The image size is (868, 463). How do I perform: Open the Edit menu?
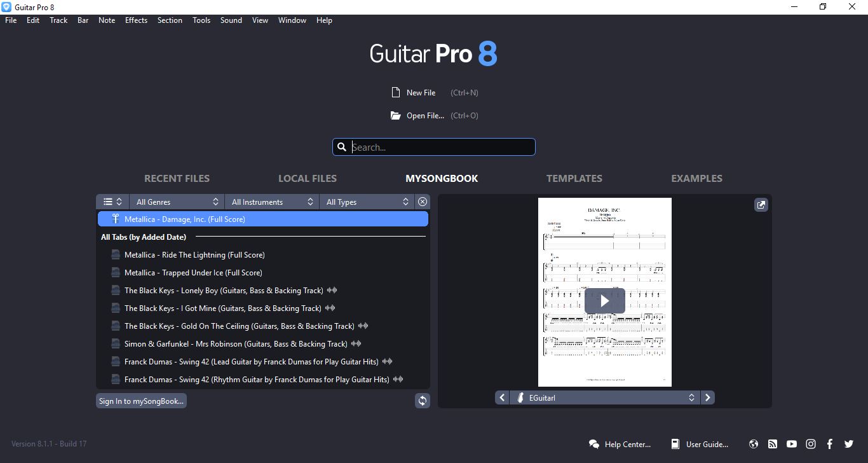click(33, 20)
